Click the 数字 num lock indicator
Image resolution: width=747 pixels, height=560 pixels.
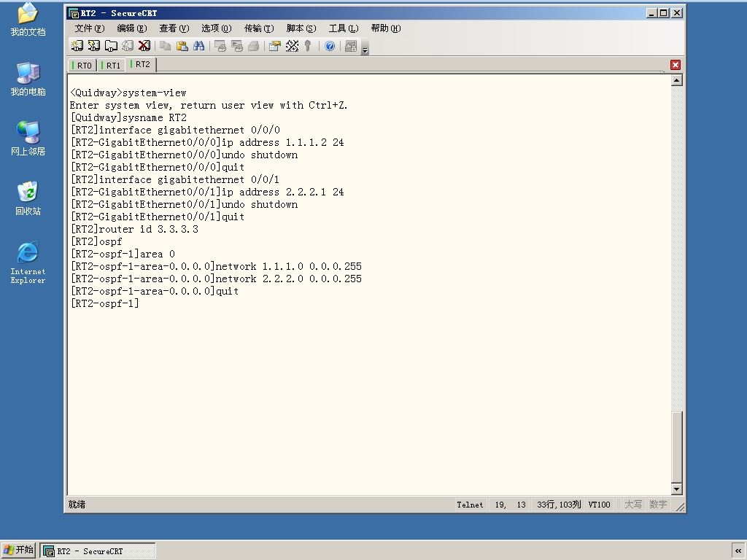point(658,505)
